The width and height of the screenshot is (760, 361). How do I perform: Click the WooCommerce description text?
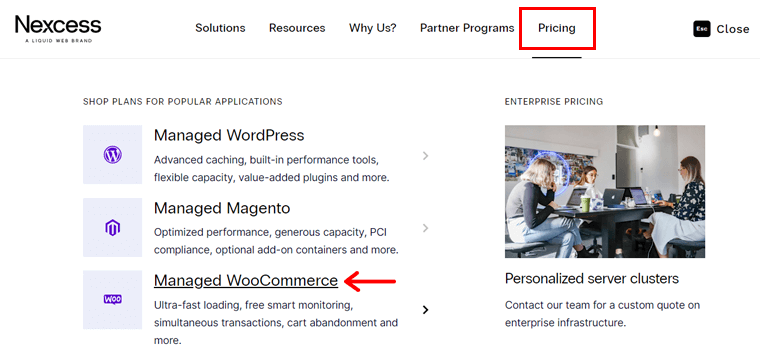point(276,323)
